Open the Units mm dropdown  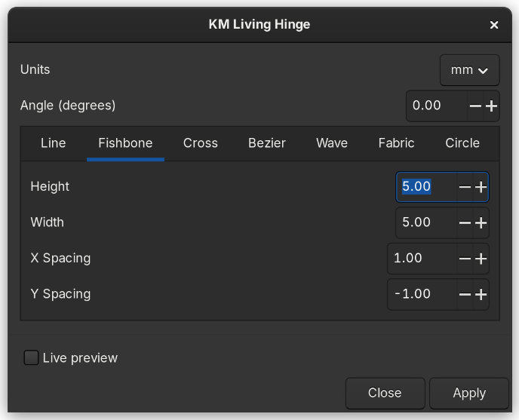(x=469, y=70)
